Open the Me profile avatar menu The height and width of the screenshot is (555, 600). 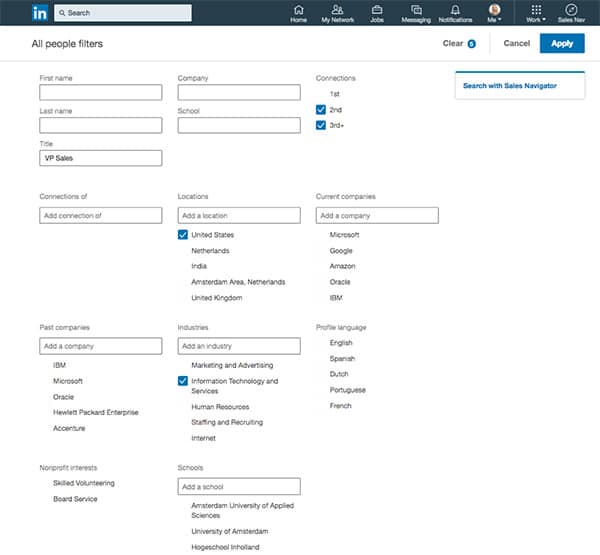pyautogui.click(x=494, y=13)
